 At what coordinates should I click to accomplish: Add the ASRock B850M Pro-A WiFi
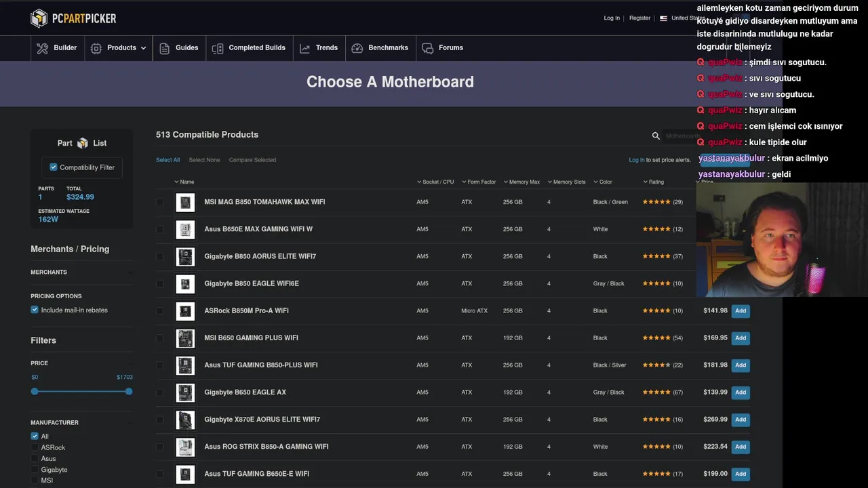click(x=741, y=310)
